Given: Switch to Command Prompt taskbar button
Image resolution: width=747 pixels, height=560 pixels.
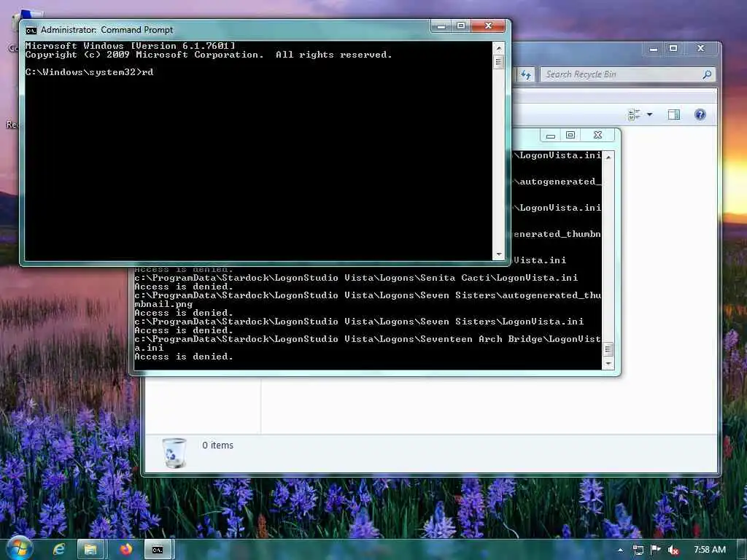Looking at the screenshot, I should click(158, 550).
